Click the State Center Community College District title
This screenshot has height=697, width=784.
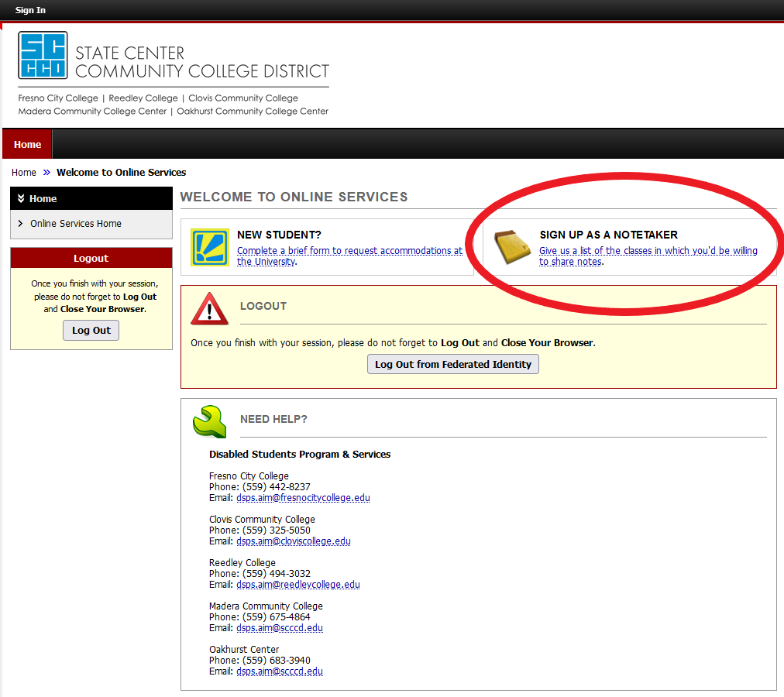202,62
